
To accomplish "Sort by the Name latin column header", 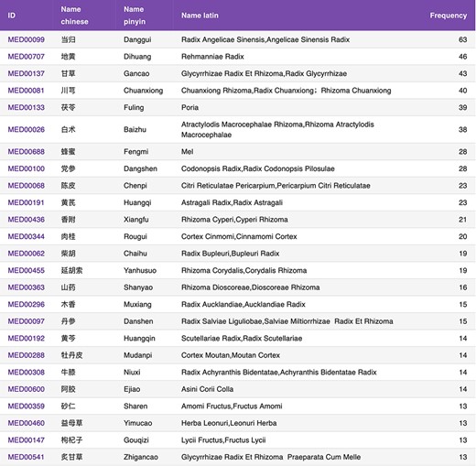I will (200, 16).
